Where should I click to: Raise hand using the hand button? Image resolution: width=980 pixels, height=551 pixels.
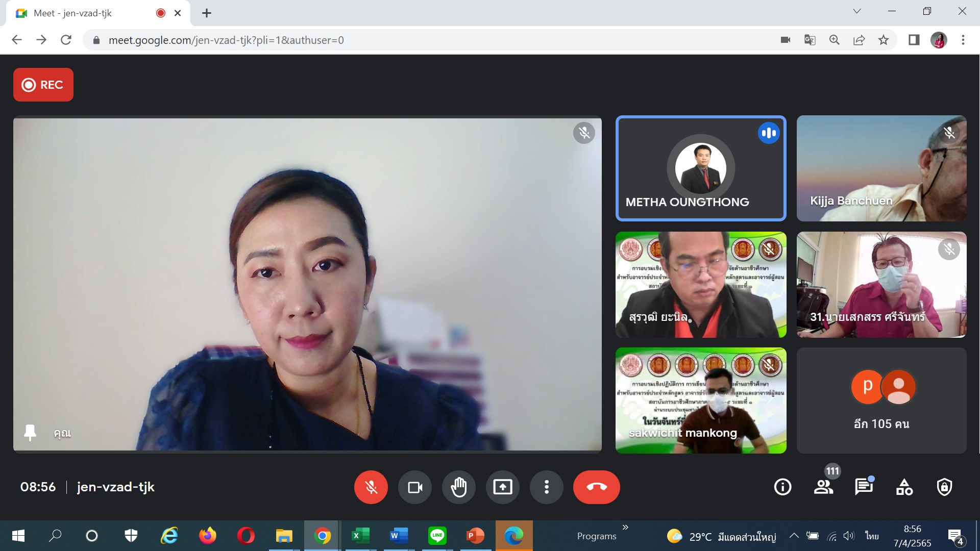click(x=459, y=487)
